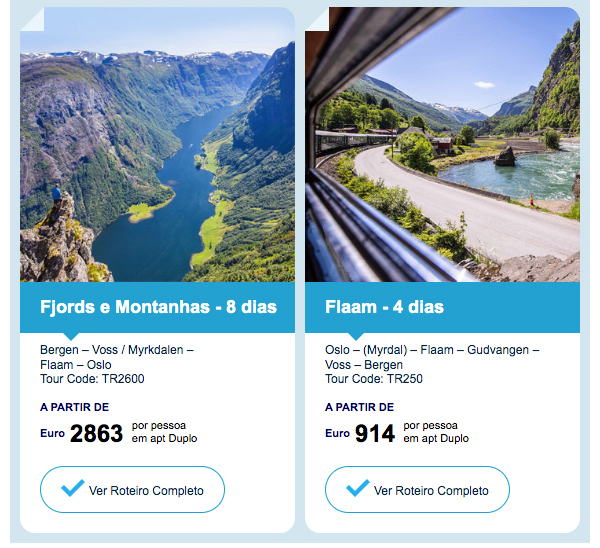Screen dimensions: 600x548
Task: Click the folded corner on Flaam card
Action: tap(317, 19)
